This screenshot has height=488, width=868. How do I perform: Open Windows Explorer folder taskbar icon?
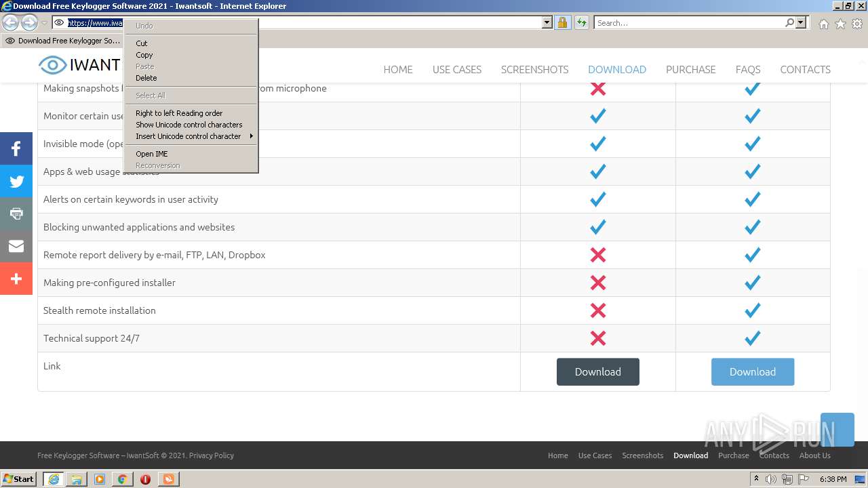point(77,479)
